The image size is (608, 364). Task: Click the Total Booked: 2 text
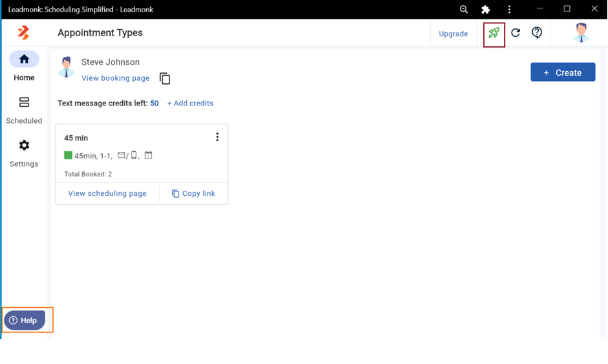[x=88, y=174]
